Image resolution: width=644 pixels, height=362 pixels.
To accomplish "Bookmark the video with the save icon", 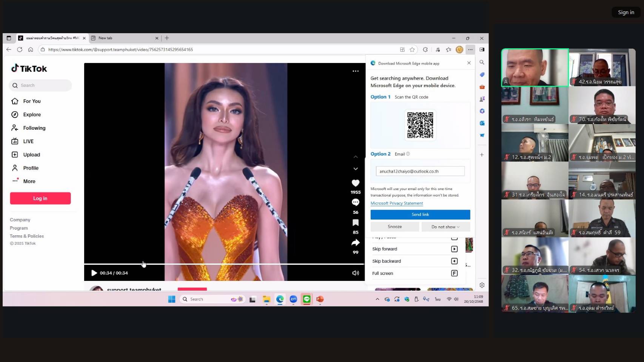I will (x=355, y=223).
